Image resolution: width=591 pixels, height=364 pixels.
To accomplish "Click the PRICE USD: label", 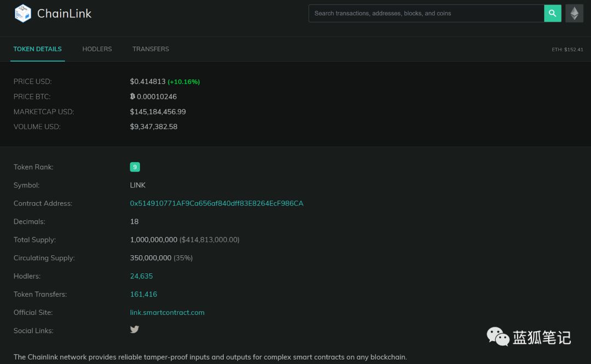I will coord(33,81).
